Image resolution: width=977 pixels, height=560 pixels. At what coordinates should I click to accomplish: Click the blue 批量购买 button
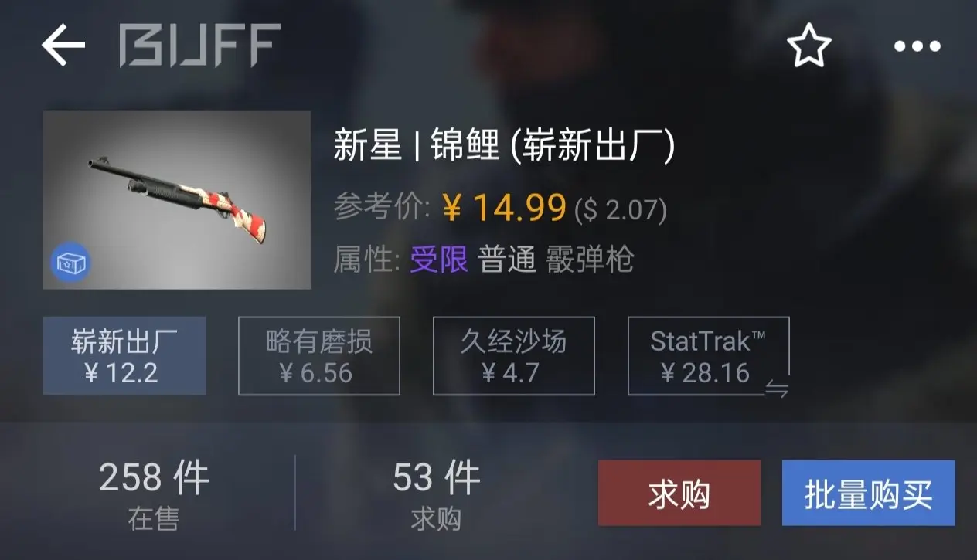(x=869, y=494)
